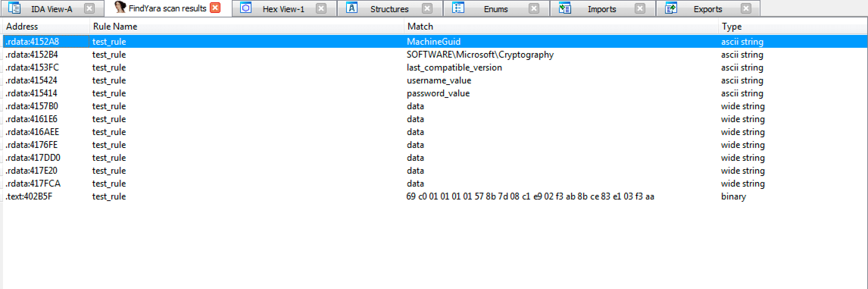Select the binary match at .text:402B5F
The width and height of the screenshot is (868, 289).
tap(530, 196)
